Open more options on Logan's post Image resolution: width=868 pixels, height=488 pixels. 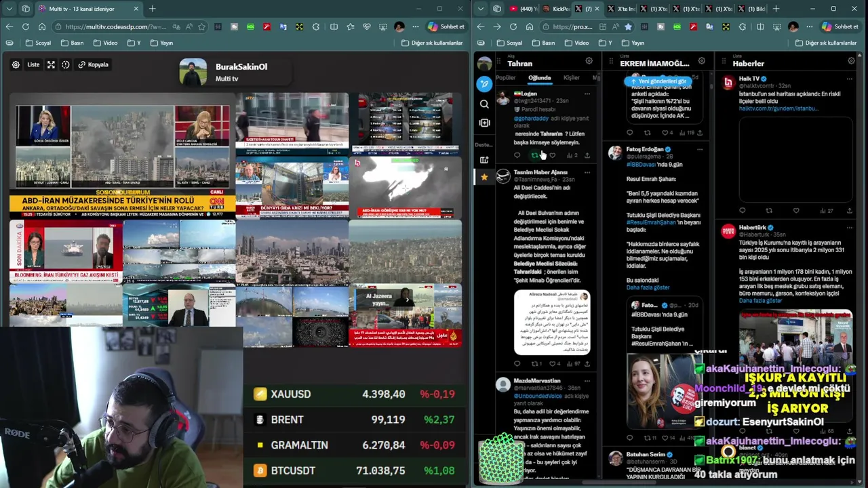point(587,94)
